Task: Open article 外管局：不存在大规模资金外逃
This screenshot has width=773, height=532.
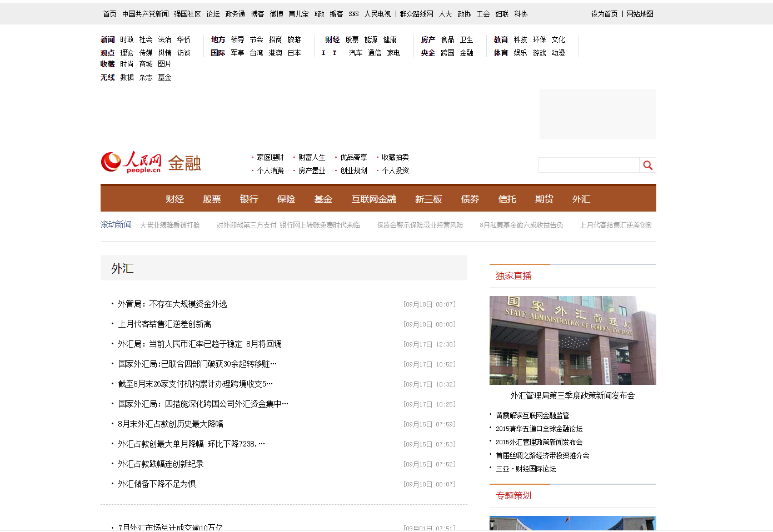Action: [172, 304]
